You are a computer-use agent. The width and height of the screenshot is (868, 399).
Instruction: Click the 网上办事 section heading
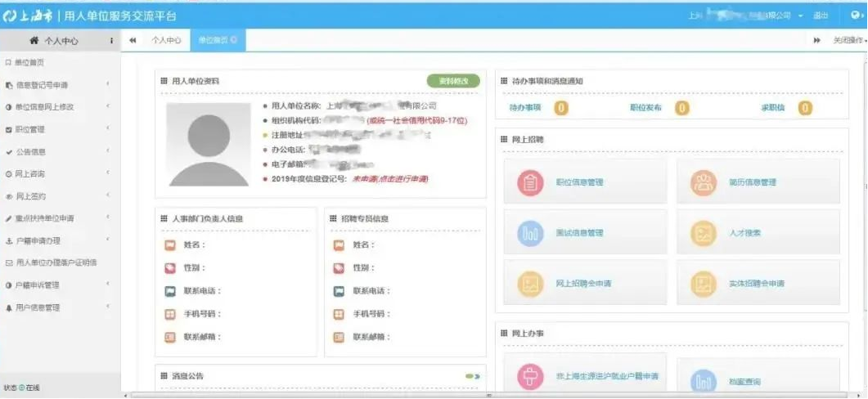click(x=528, y=334)
